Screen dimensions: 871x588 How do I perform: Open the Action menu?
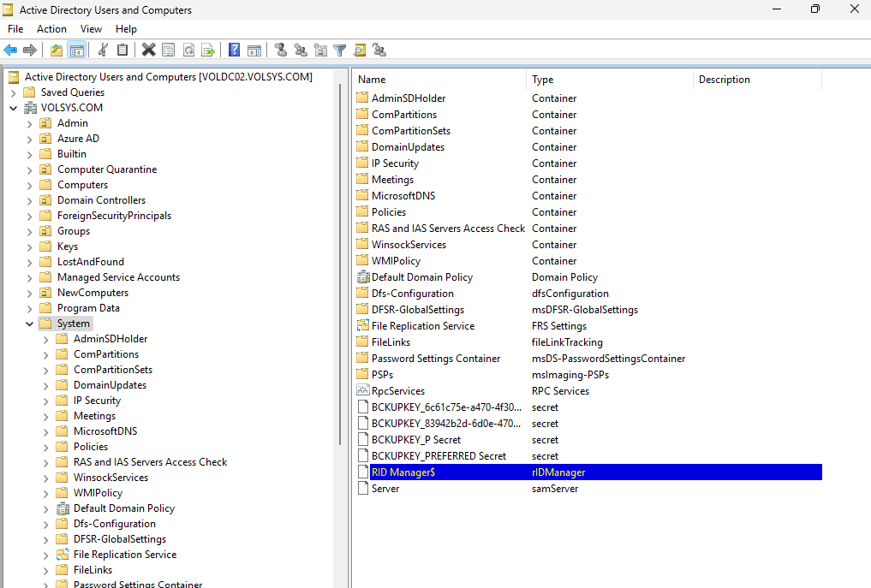pos(51,29)
